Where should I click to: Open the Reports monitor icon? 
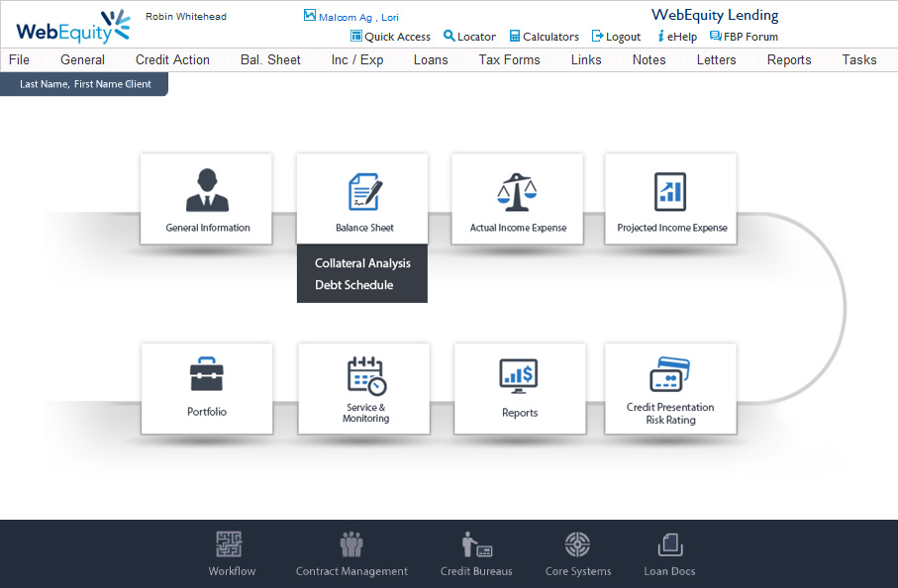pyautogui.click(x=519, y=375)
